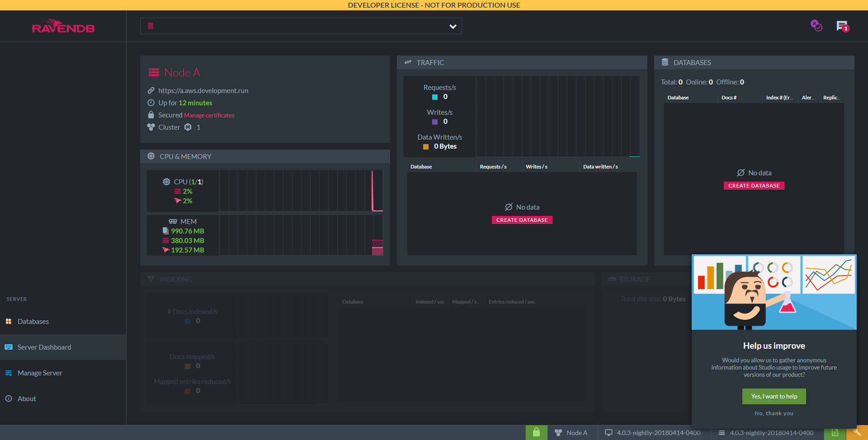Click the Index # (Er... column header
Screen dimensions: 868x440
pyautogui.click(x=779, y=98)
